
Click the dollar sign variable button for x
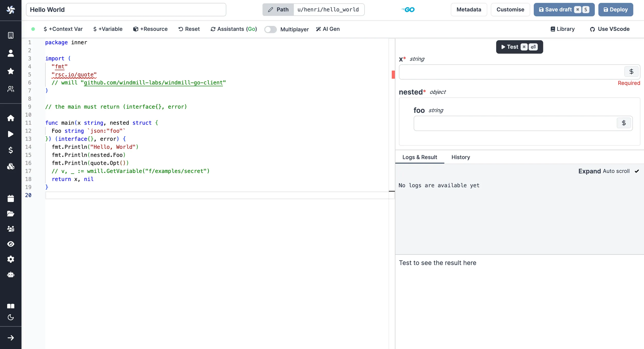pos(631,71)
